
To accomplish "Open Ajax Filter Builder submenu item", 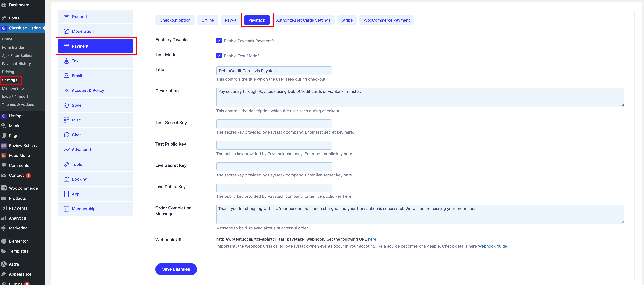I will point(17,55).
